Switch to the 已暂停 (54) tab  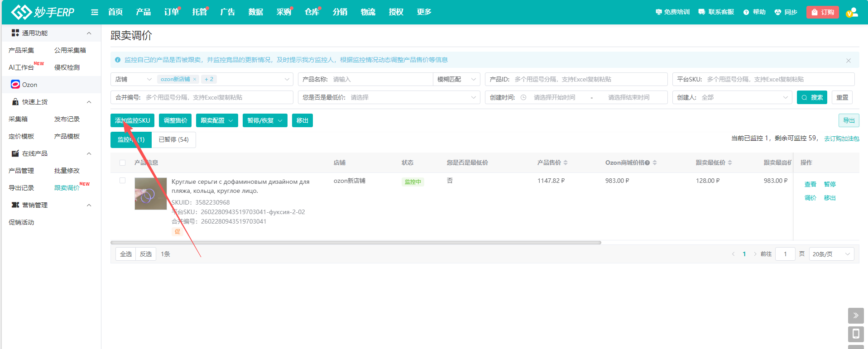[174, 139]
